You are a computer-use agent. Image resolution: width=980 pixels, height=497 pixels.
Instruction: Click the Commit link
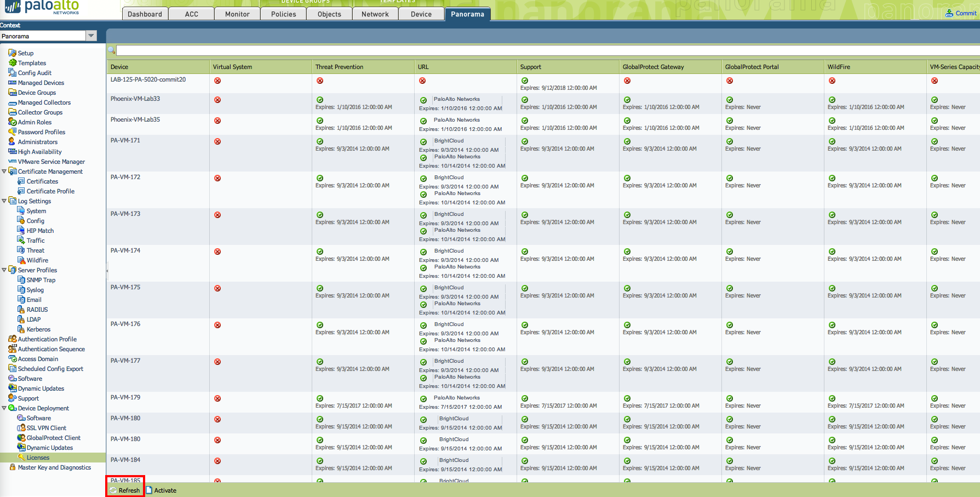pyautogui.click(x=962, y=13)
